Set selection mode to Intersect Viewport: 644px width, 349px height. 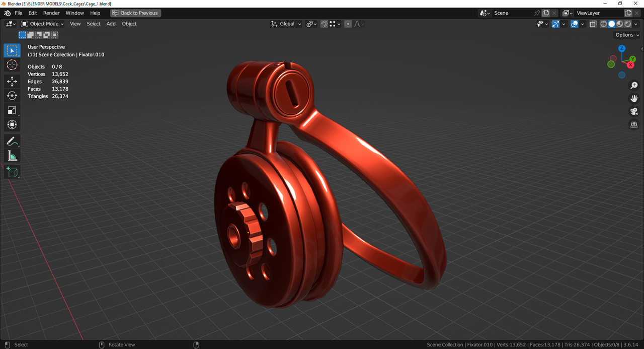pyautogui.click(x=54, y=35)
